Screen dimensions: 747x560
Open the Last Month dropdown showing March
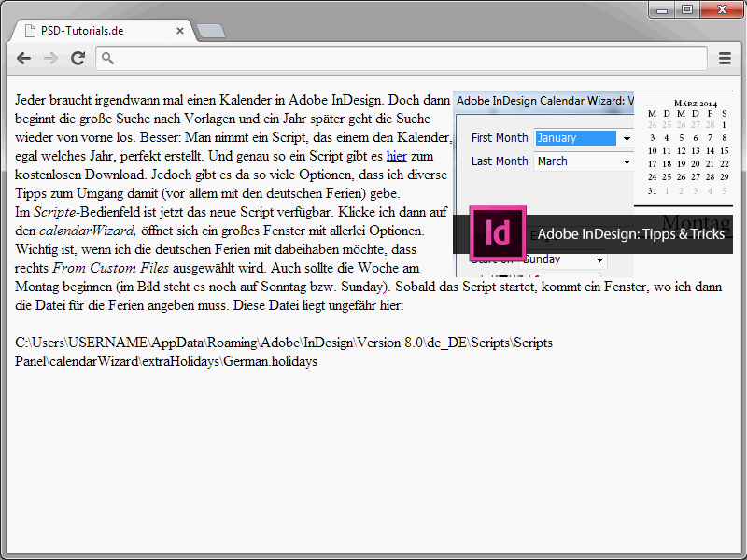[585, 161]
